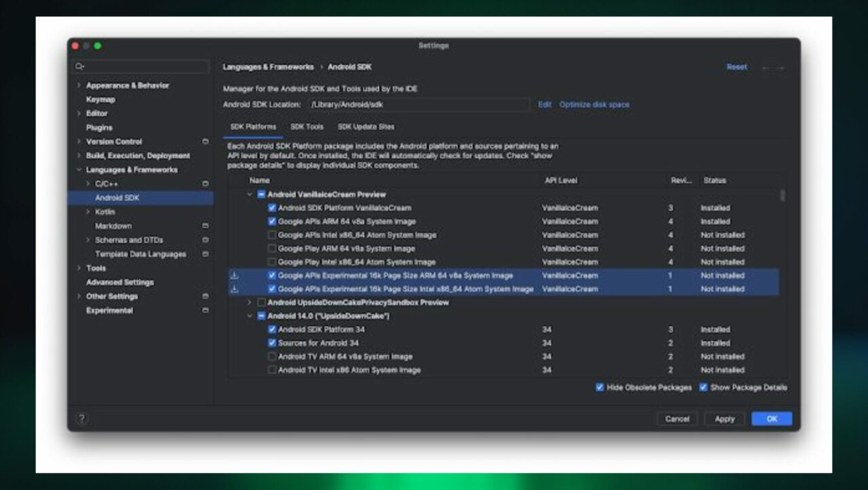
Task: Click the help question mark icon
Action: 81,419
